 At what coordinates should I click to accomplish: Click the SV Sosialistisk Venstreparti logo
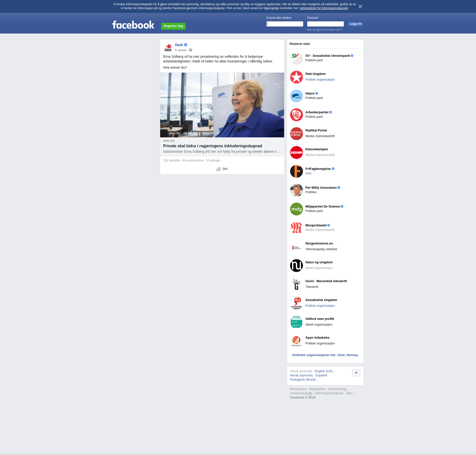tap(297, 58)
